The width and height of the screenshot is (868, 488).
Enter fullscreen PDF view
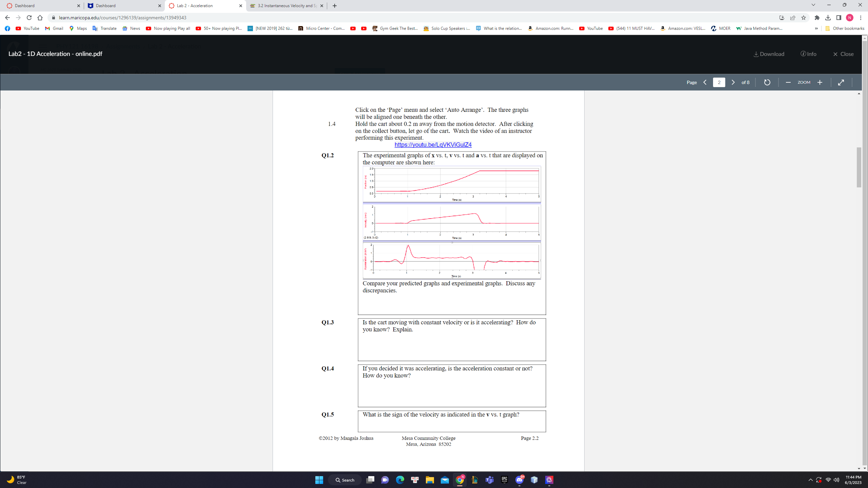(x=841, y=82)
